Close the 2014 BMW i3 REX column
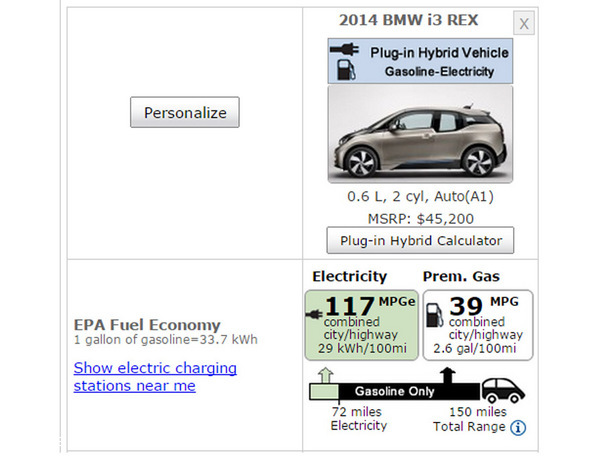This screenshot has height=456, width=608. (525, 24)
